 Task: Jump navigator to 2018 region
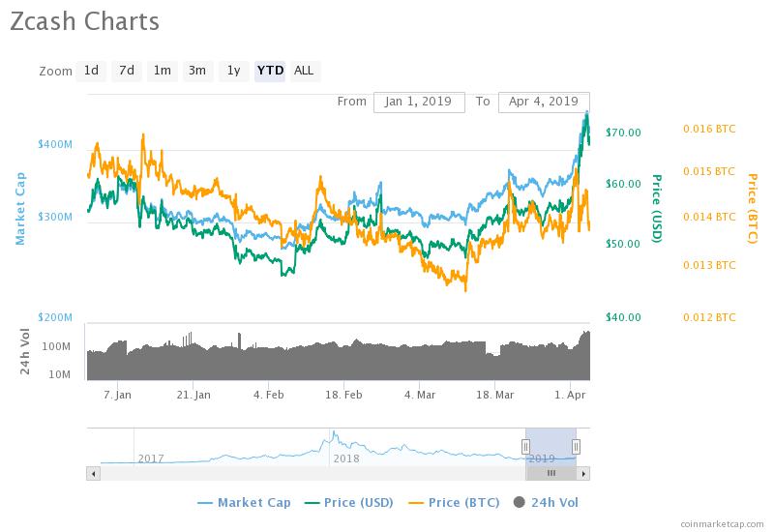click(x=346, y=458)
